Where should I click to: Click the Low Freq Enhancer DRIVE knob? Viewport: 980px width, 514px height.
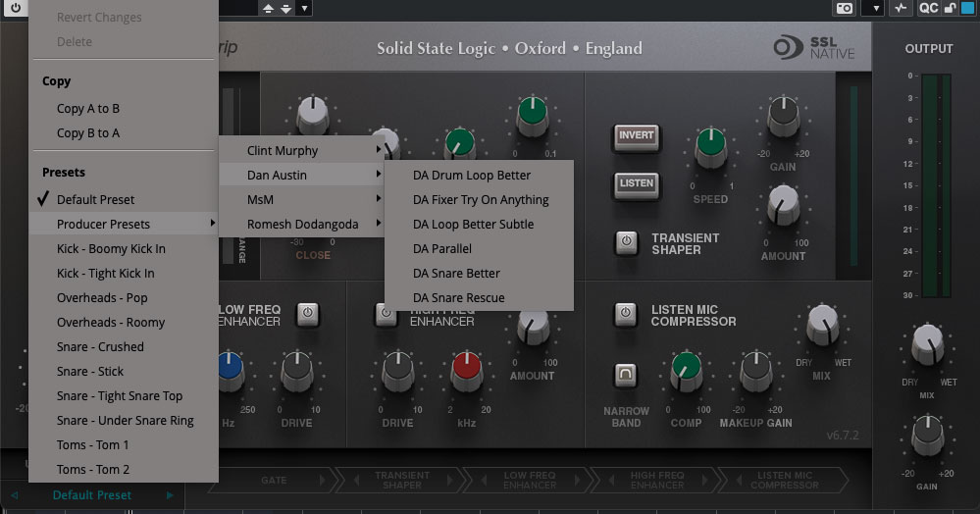tap(297, 371)
